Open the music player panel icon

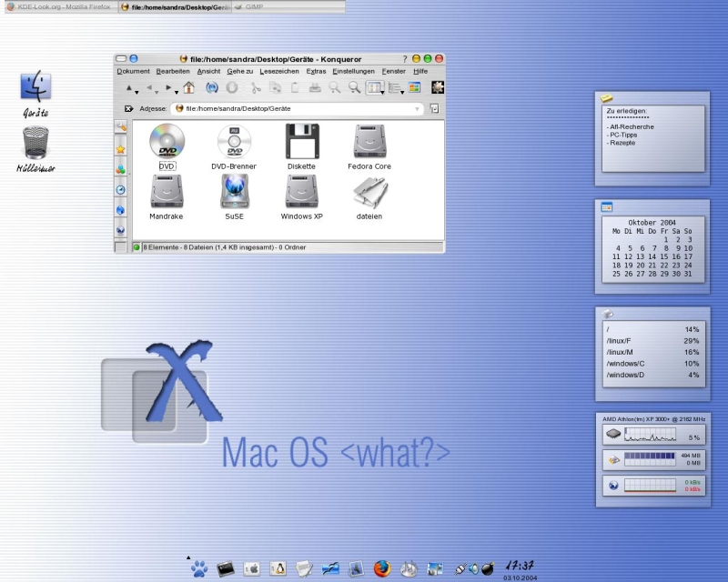(x=409, y=569)
